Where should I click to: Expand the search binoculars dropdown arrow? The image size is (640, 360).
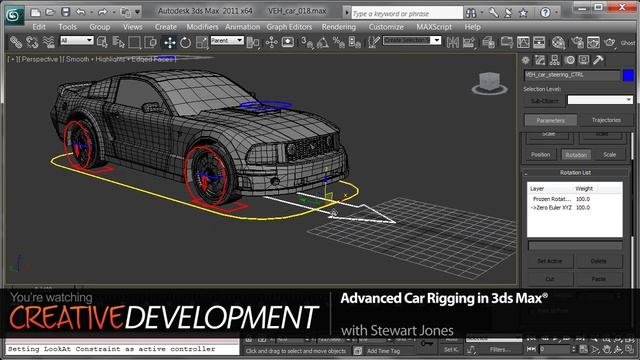click(x=482, y=13)
